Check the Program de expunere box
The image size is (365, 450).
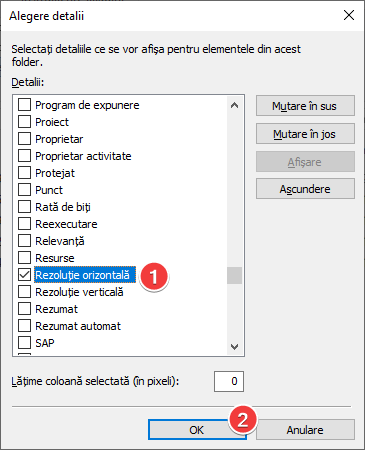(x=24, y=105)
